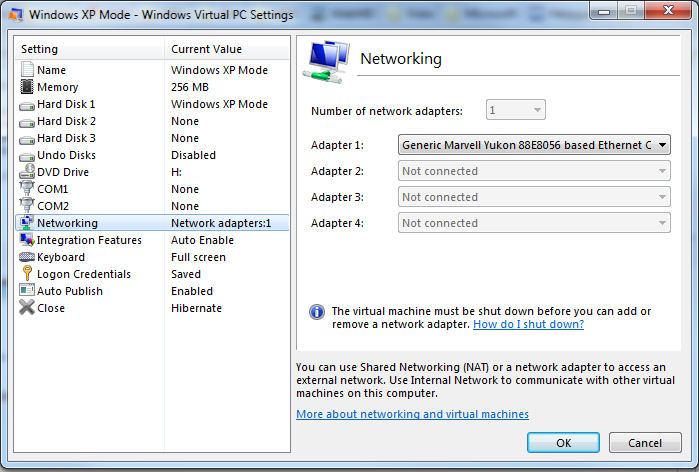Select the Undo Disks setting
The height and width of the screenshot is (472, 699).
(152, 155)
